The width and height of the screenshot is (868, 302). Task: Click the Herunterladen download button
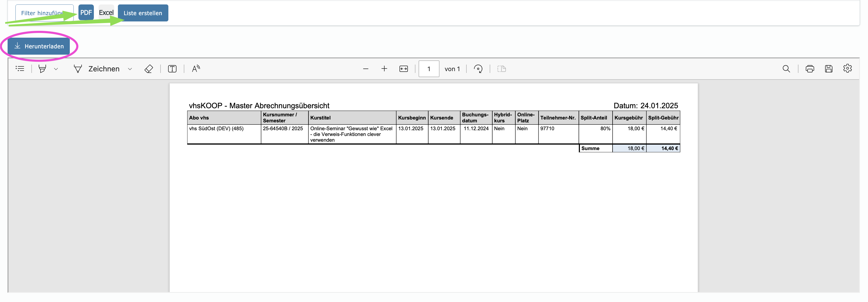point(39,46)
